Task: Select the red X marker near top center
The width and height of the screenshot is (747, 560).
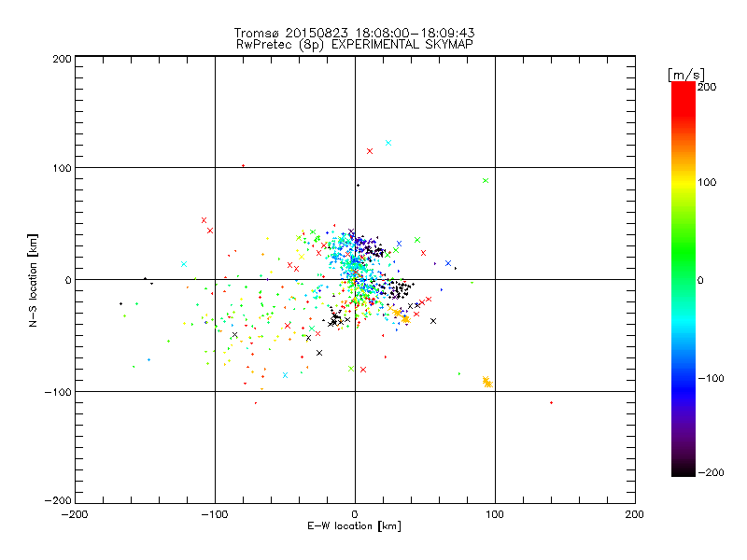Action: point(370,151)
